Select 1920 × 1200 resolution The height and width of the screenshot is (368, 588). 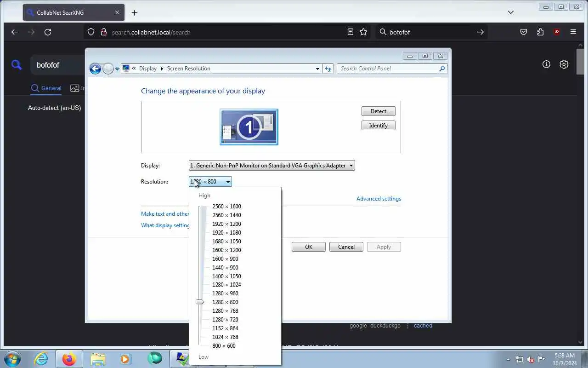(x=226, y=224)
